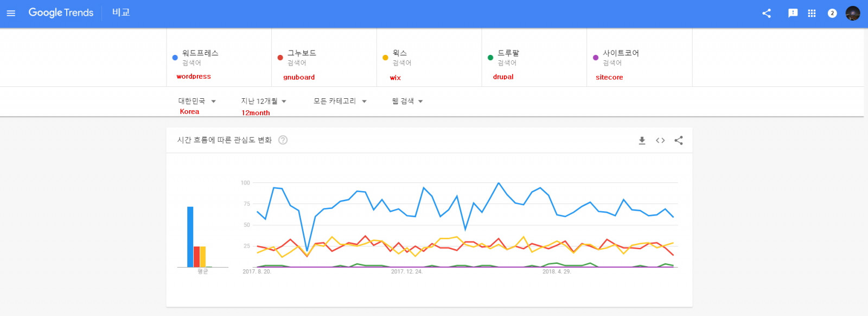
Task: Click the user account avatar
Action: click(853, 13)
